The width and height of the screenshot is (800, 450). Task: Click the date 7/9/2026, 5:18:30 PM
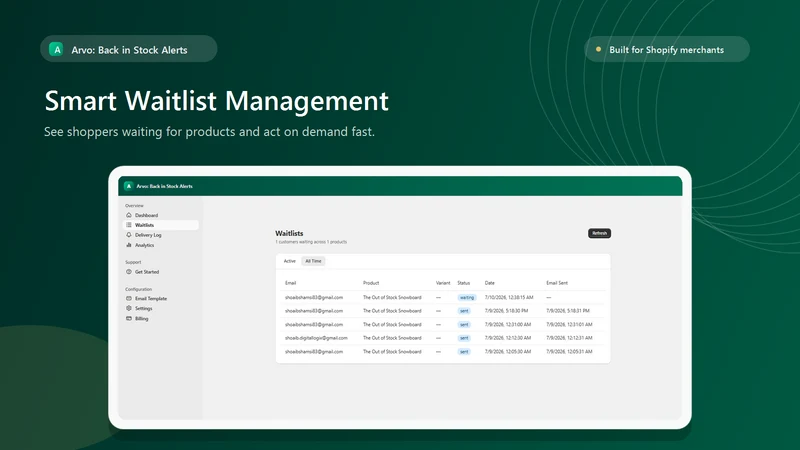click(x=506, y=311)
